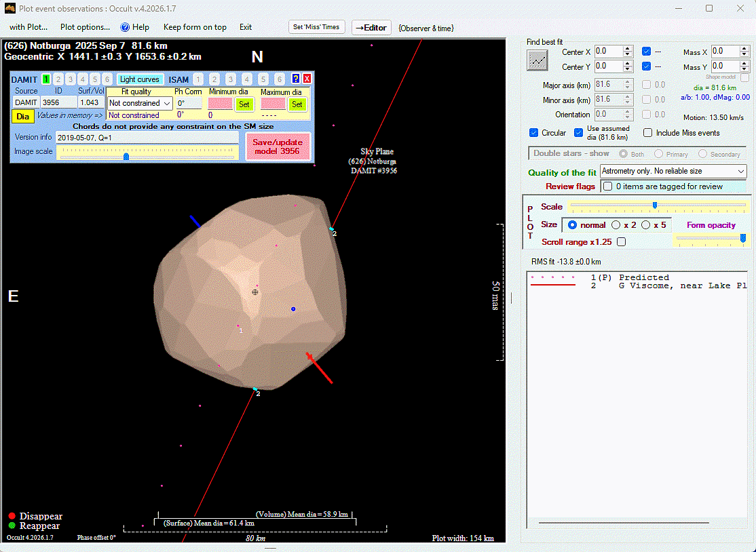
Task: Click Set button for Minimum dia
Action: click(244, 104)
